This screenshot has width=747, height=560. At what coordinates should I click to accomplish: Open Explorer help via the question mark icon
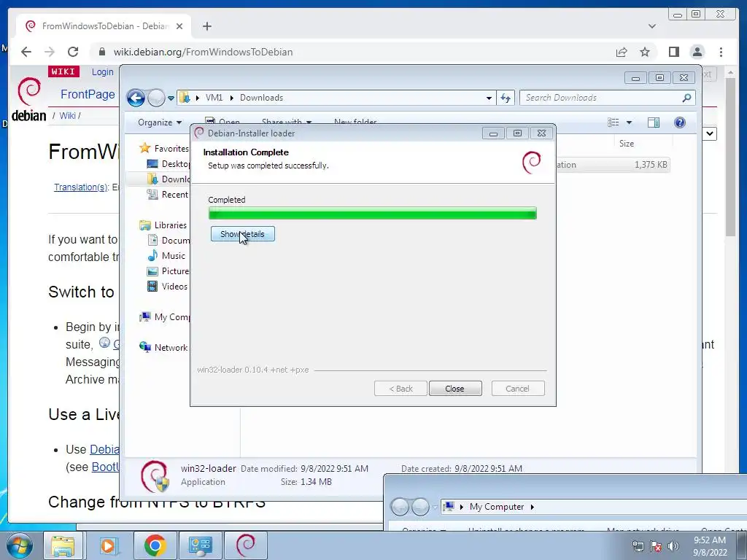click(x=680, y=122)
